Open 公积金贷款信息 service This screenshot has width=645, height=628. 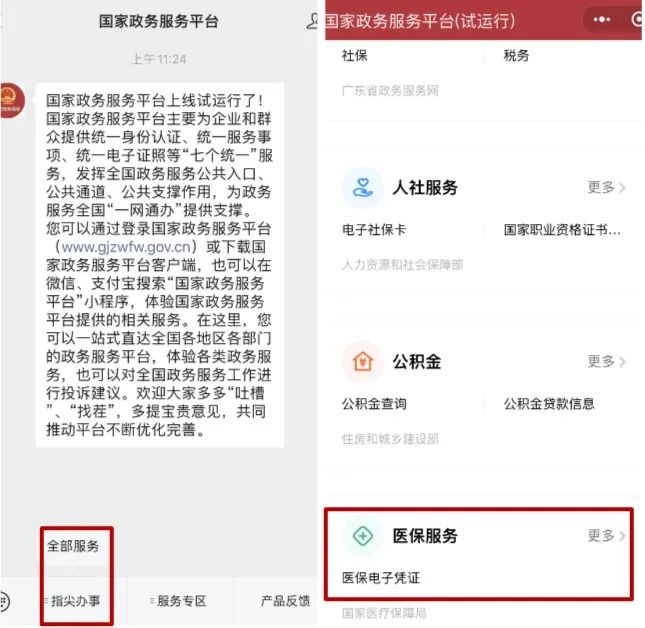click(549, 404)
